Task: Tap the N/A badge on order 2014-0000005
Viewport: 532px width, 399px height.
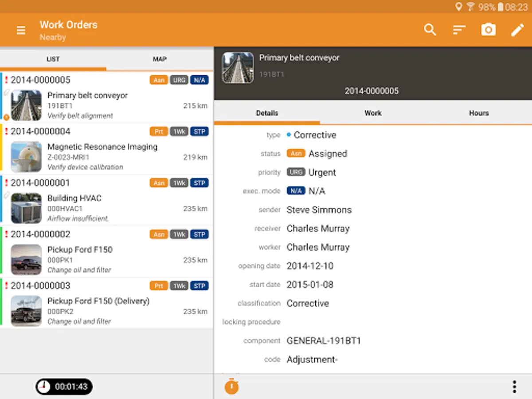Action: pos(199,80)
